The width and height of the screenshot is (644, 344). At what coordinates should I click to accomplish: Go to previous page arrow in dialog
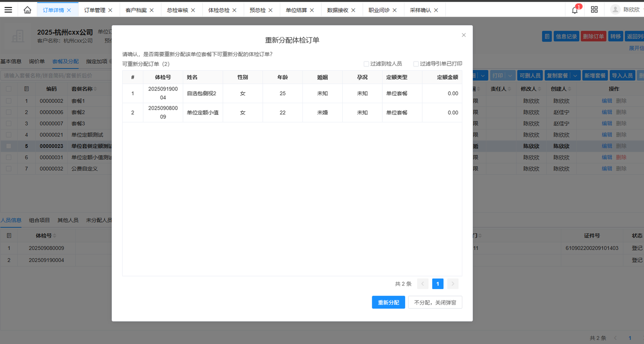tap(423, 284)
